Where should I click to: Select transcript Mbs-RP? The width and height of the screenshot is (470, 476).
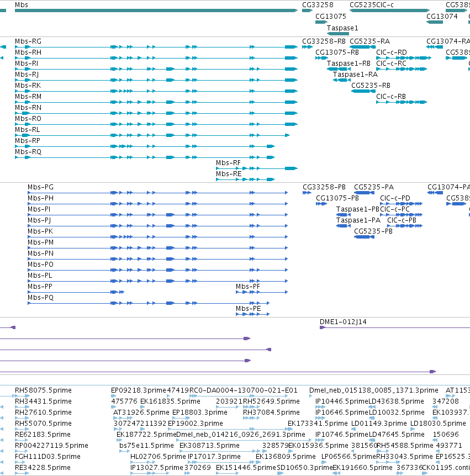tap(27, 141)
